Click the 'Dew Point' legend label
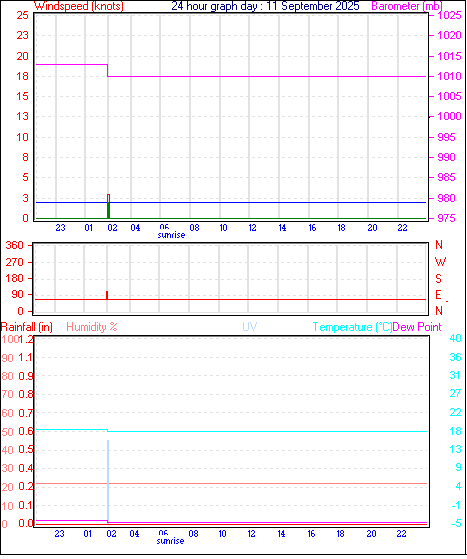The image size is (467, 559). [x=417, y=327]
